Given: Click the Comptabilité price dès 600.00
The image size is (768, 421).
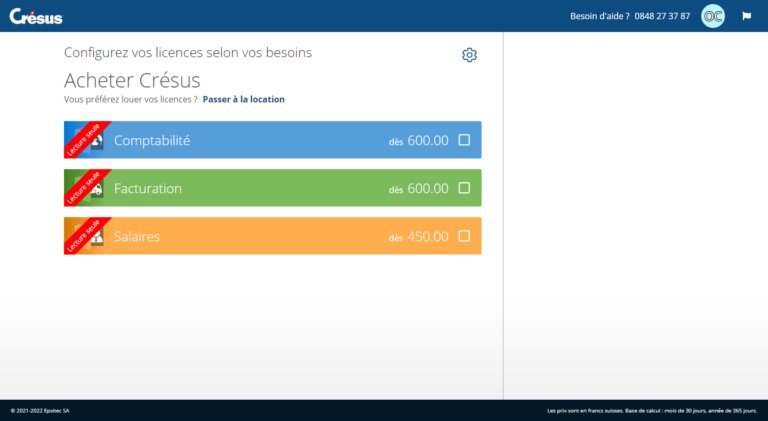Looking at the screenshot, I should [x=419, y=140].
